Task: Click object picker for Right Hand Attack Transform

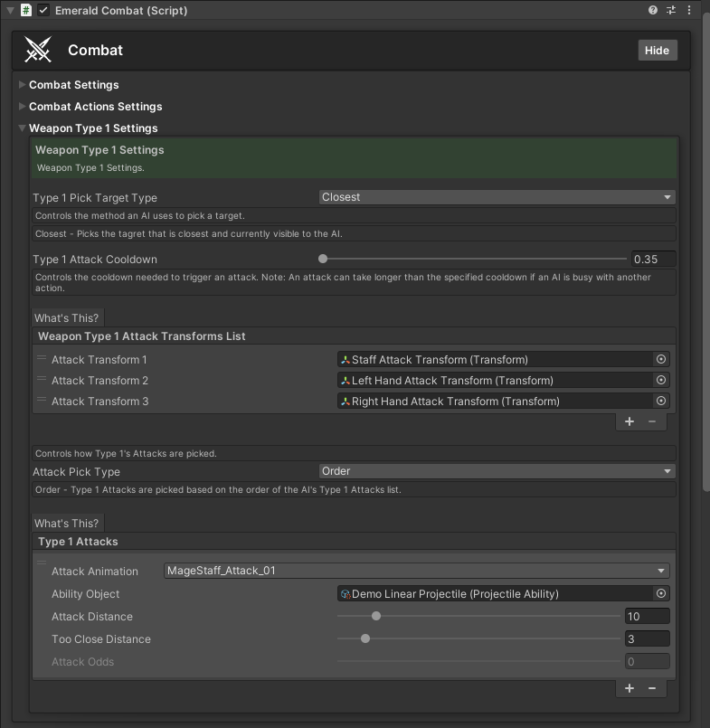Action: (661, 401)
